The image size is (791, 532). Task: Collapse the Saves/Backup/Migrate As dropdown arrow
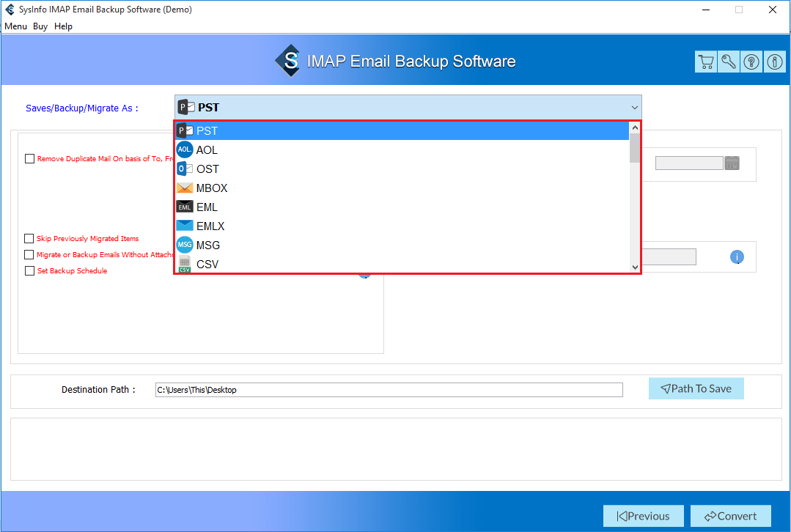point(635,108)
